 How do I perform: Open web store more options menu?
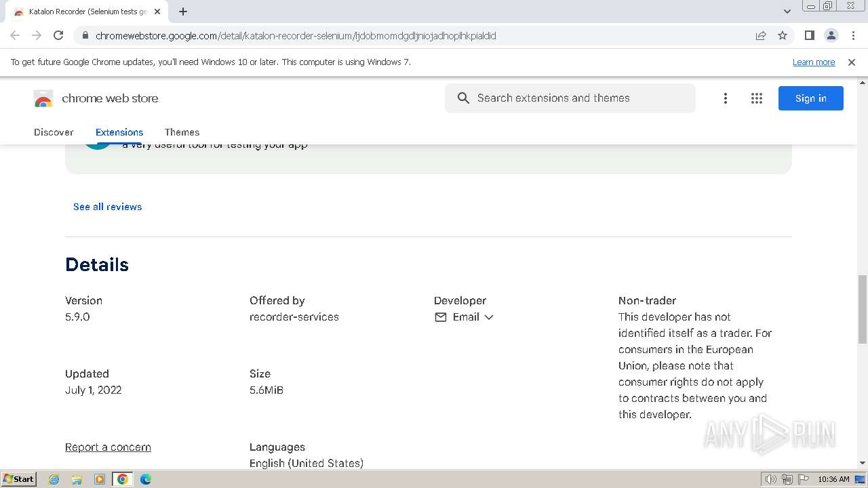(726, 98)
